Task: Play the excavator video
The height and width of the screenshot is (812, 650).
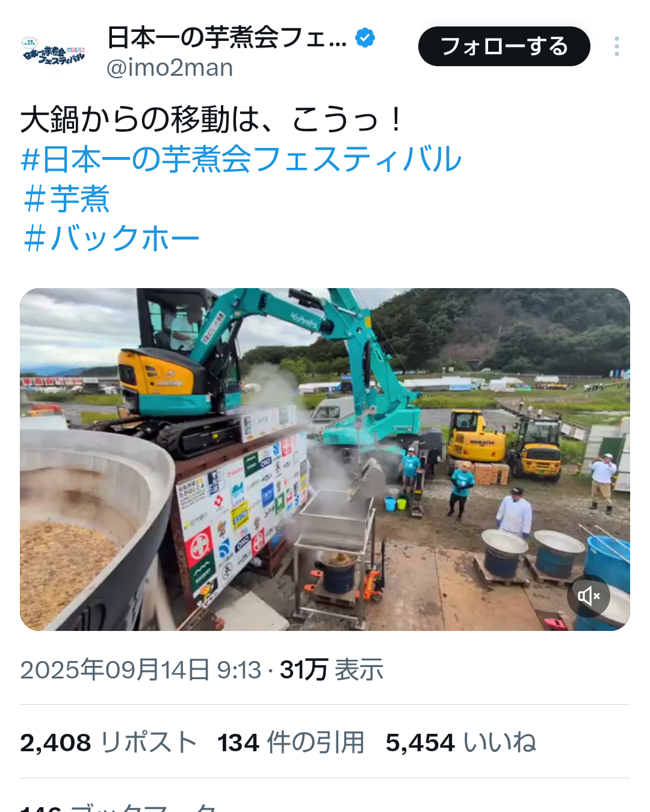Action: 325,460
